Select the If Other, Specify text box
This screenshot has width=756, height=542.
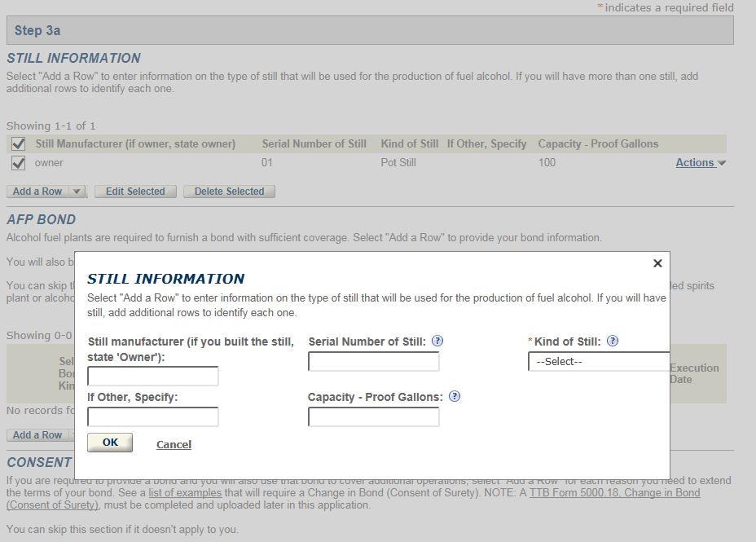pos(153,416)
